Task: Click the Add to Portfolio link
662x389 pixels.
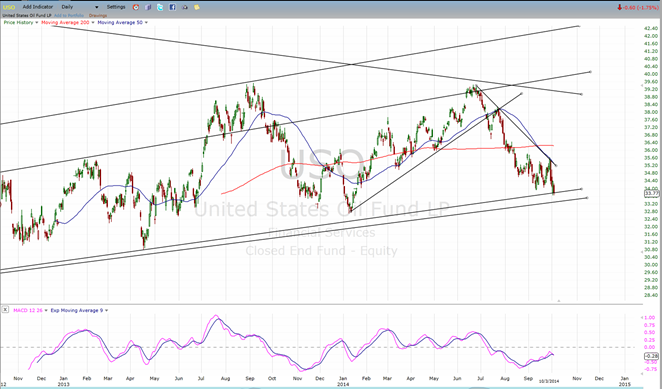Action: 69,16
